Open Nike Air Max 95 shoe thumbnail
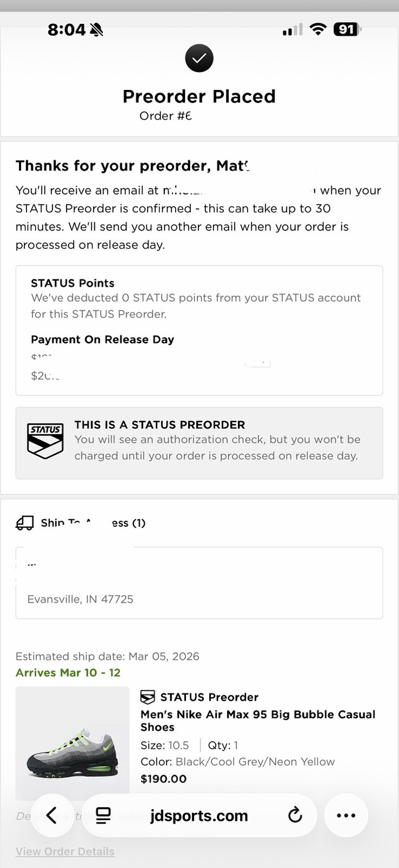The image size is (399, 868). (x=72, y=743)
